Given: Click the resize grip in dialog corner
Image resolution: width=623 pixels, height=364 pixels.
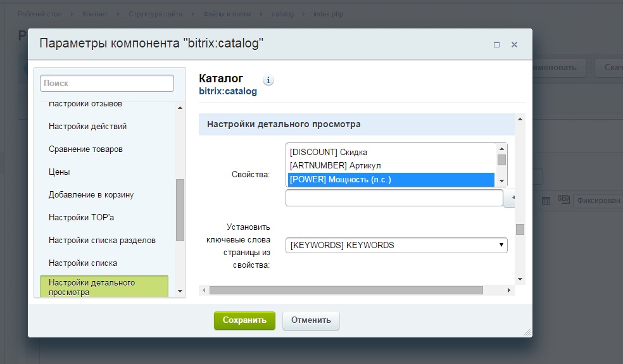Looking at the screenshot, I should (x=527, y=332).
